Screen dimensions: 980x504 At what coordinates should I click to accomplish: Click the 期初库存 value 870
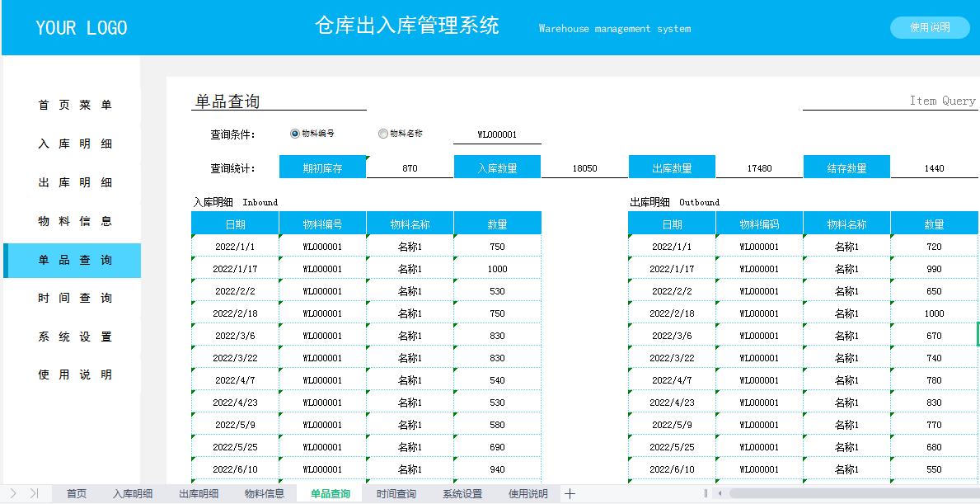pyautogui.click(x=410, y=168)
